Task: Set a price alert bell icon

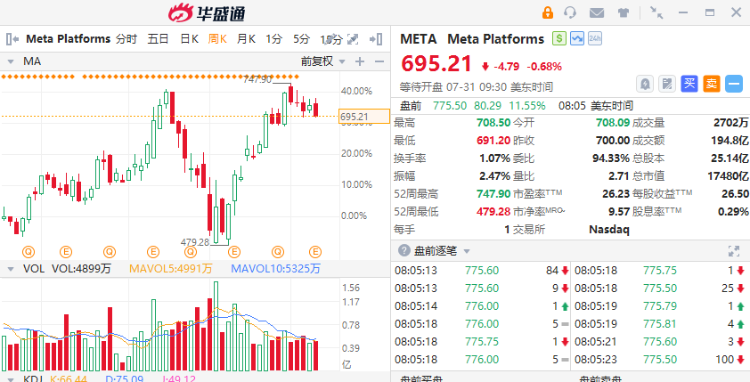Action: 645,84
